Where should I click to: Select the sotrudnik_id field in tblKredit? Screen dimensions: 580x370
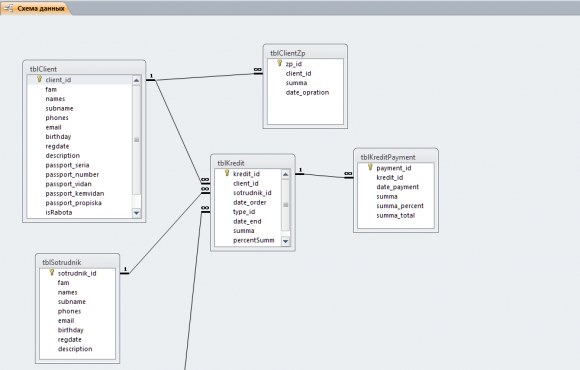[252, 193]
